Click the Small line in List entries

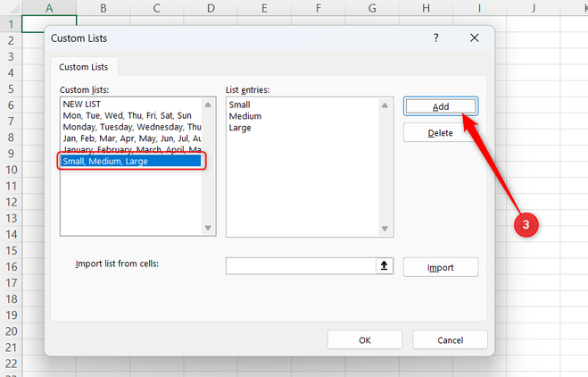point(240,105)
